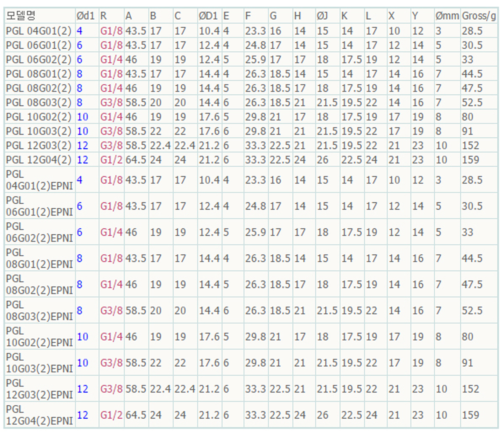Open blue 12 link in PGL 12G04(2)EPNI row
The image size is (504, 433).
click(x=82, y=415)
